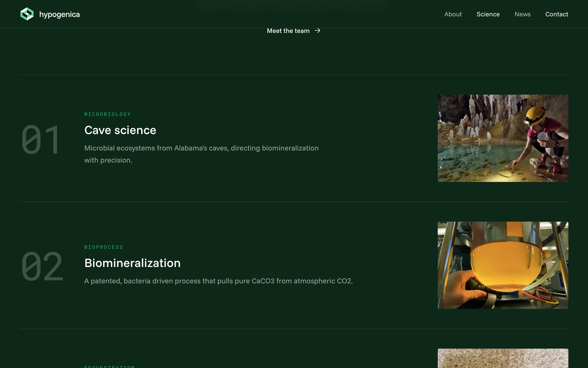Click the hypogenica wordmark text

[60, 14]
